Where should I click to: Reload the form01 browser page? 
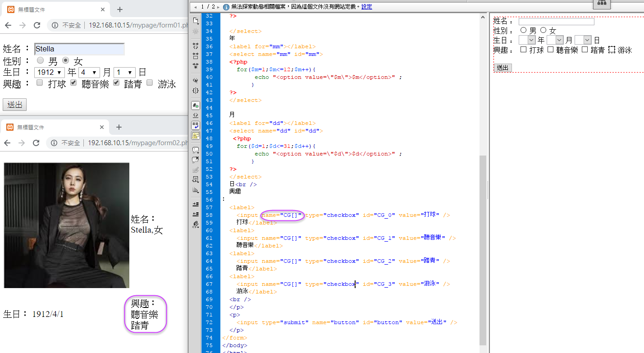[37, 25]
